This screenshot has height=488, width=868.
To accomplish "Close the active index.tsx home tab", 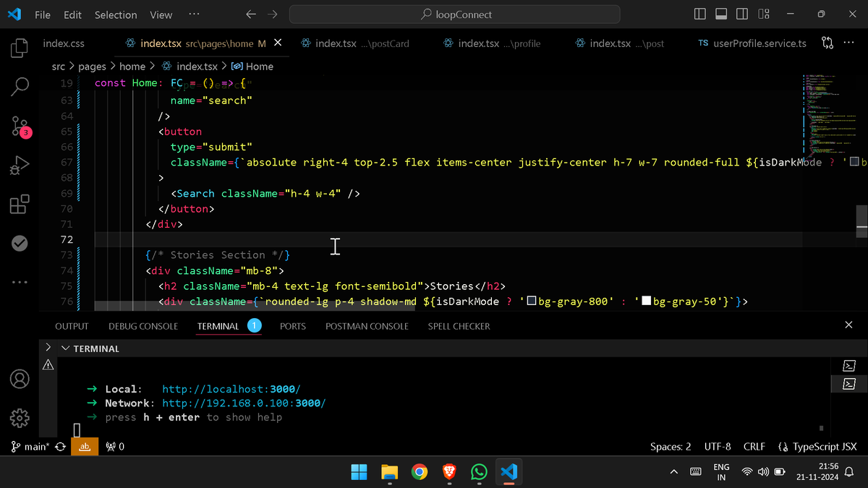I will 278,43.
